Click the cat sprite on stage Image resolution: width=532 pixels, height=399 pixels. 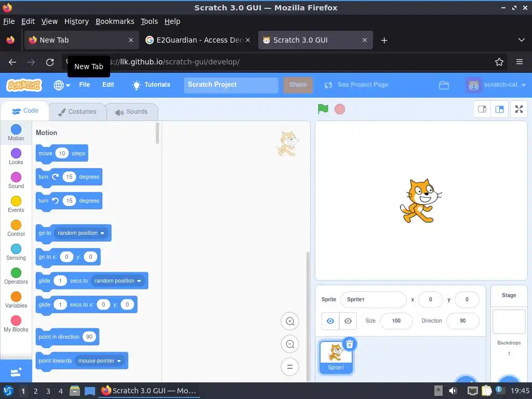421,201
